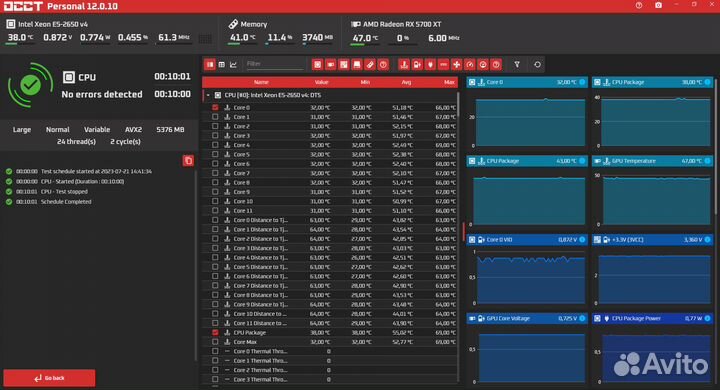Sort by the Name column header

pyautogui.click(x=261, y=82)
